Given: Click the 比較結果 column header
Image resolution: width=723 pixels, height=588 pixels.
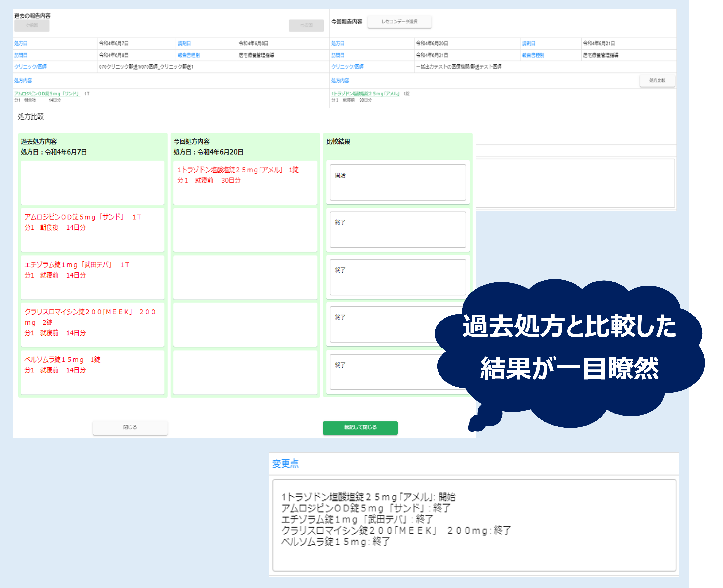Looking at the screenshot, I should (x=338, y=142).
